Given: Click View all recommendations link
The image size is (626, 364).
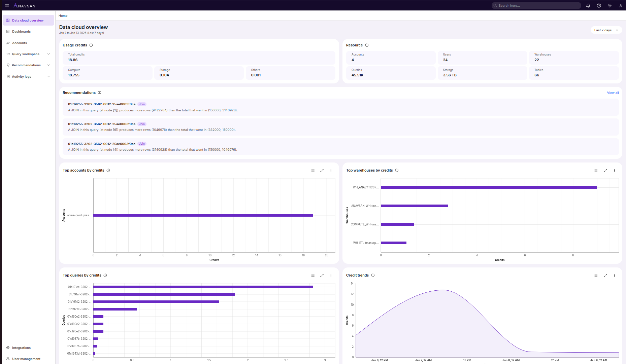Looking at the screenshot, I should (x=613, y=93).
